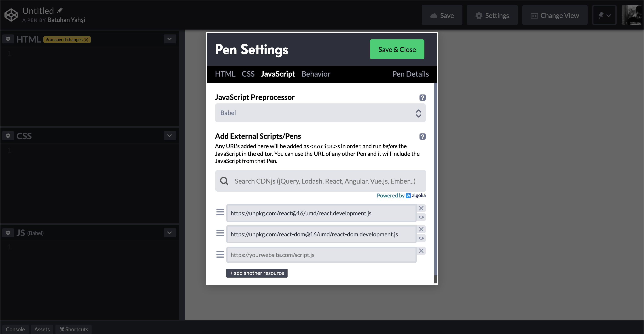Switch to the CSS settings tab
The image size is (644, 334).
248,74
